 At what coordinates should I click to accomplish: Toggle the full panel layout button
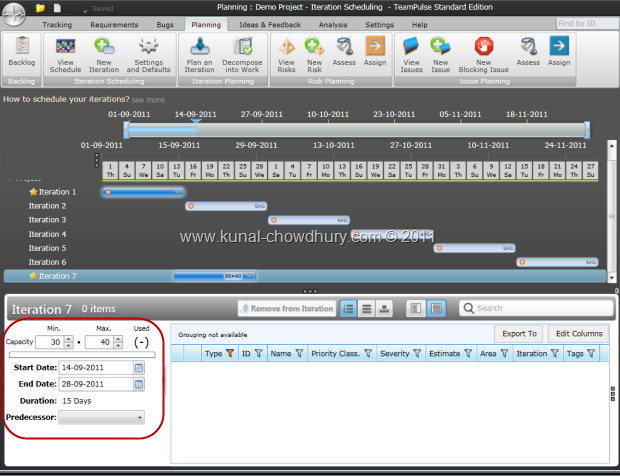436,308
